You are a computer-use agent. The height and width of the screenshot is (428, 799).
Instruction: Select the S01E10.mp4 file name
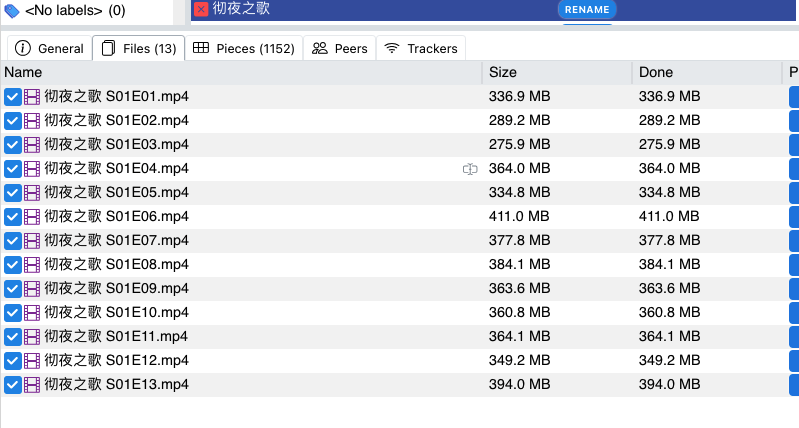(x=117, y=312)
